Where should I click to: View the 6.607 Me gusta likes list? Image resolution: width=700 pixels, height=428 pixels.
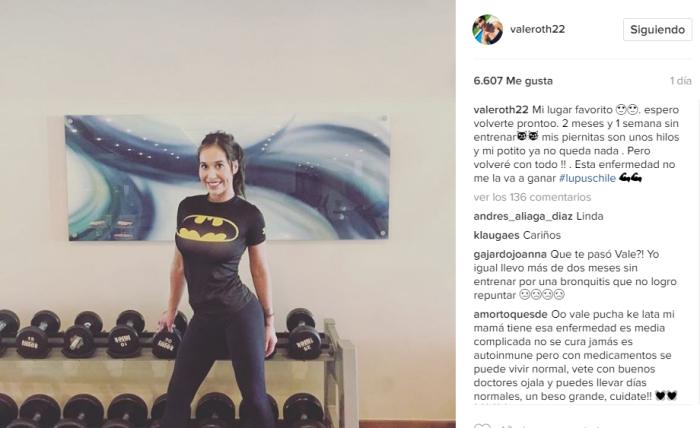pyautogui.click(x=513, y=81)
